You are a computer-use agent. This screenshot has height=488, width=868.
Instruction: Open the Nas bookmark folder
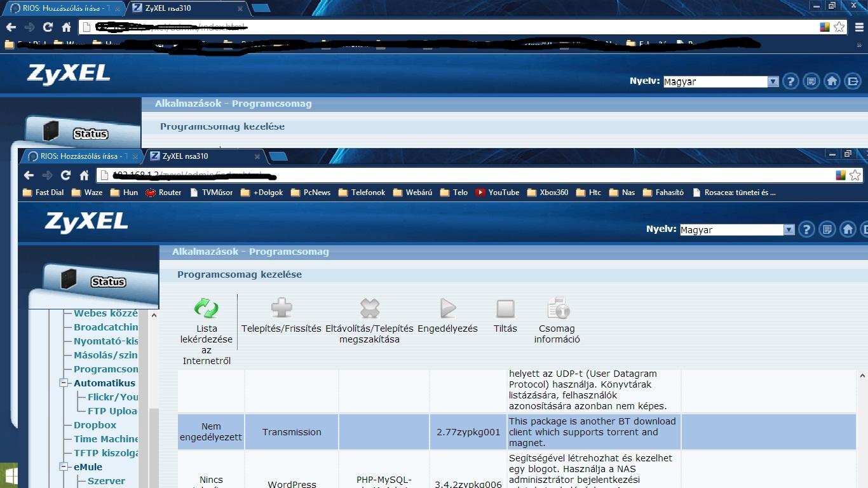(x=622, y=193)
